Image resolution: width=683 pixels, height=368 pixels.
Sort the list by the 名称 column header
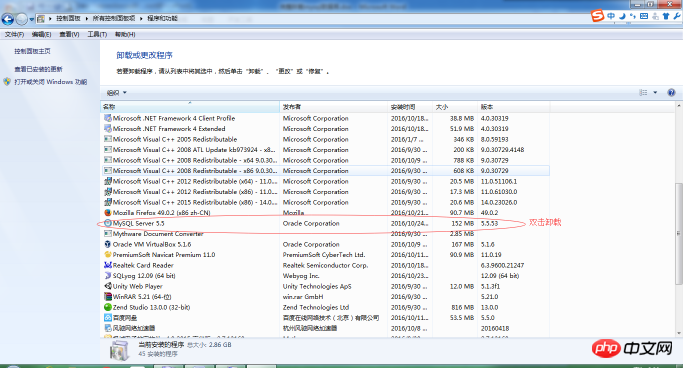pos(190,107)
